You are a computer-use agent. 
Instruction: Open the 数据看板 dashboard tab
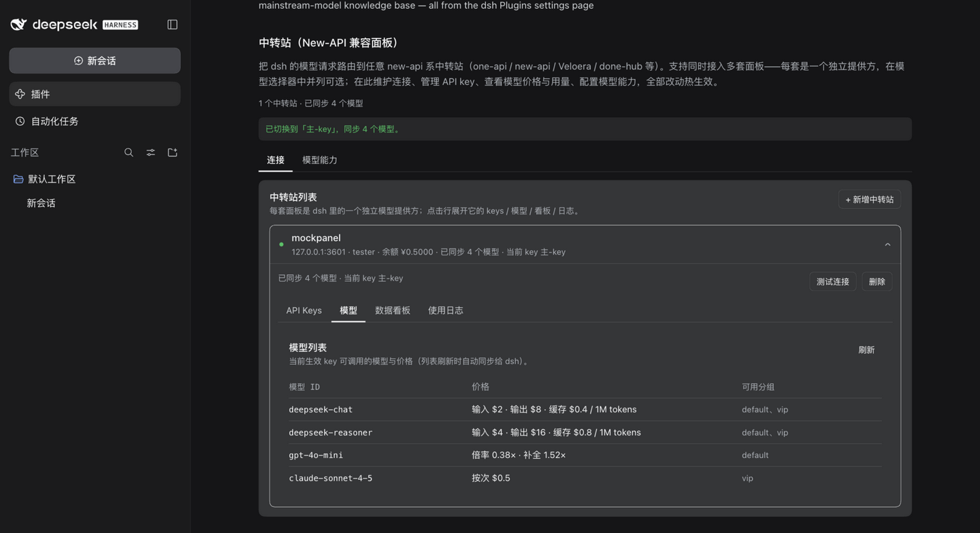click(x=393, y=310)
